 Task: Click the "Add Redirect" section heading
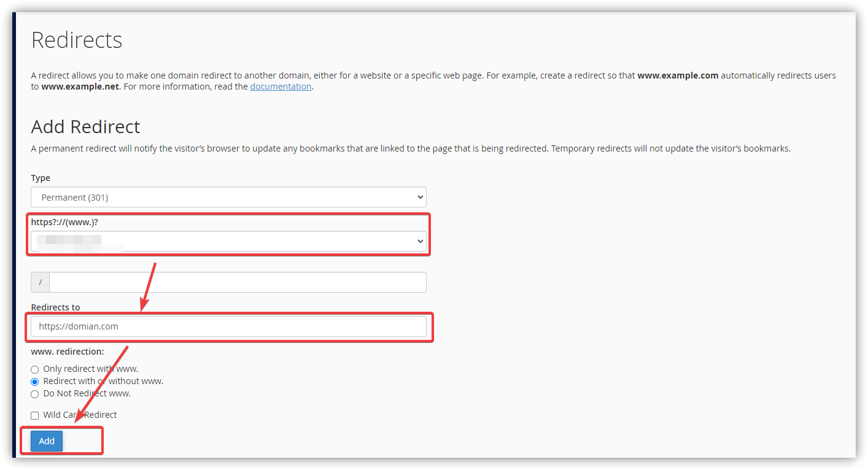pos(85,127)
